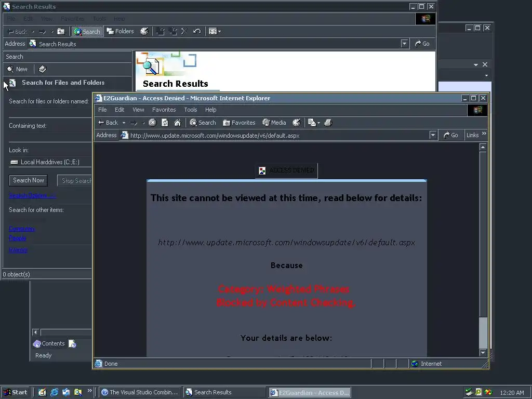The height and width of the screenshot is (399, 532).
Task: Click the Contents tab in the help window
Action: [49, 344]
